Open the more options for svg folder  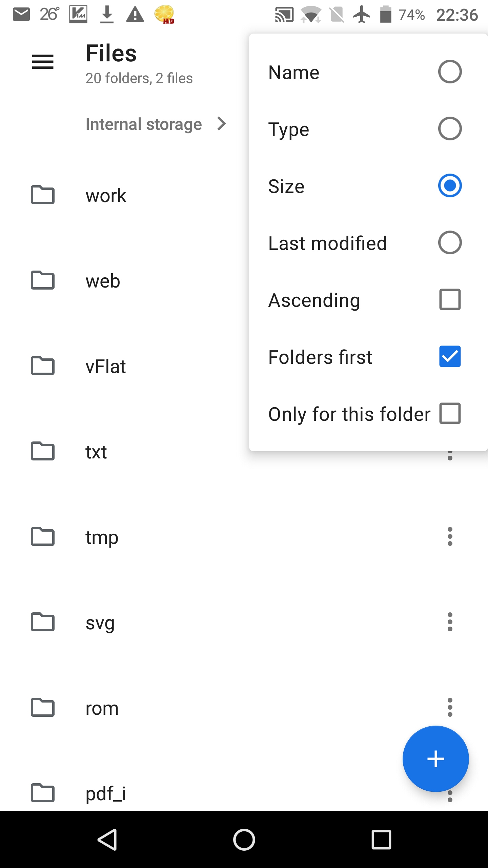tap(450, 622)
